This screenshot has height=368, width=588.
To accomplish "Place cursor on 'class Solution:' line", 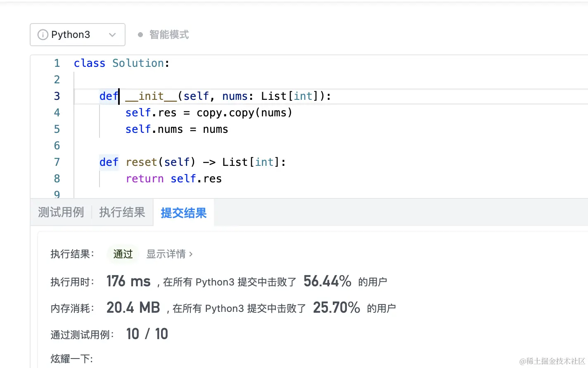I will [x=121, y=63].
